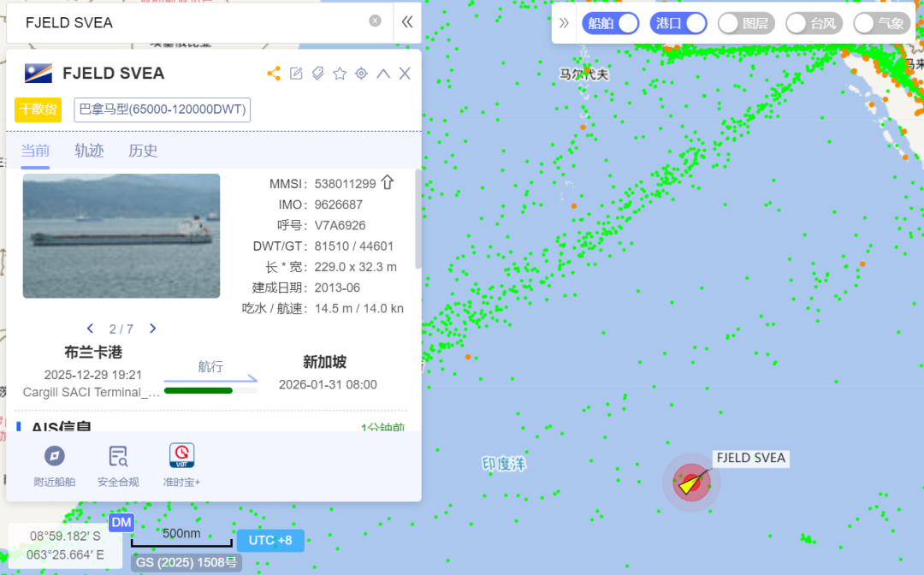Click draught and speed value 14.5 m / 14.0 kn
The image size is (924, 575).
358,308
